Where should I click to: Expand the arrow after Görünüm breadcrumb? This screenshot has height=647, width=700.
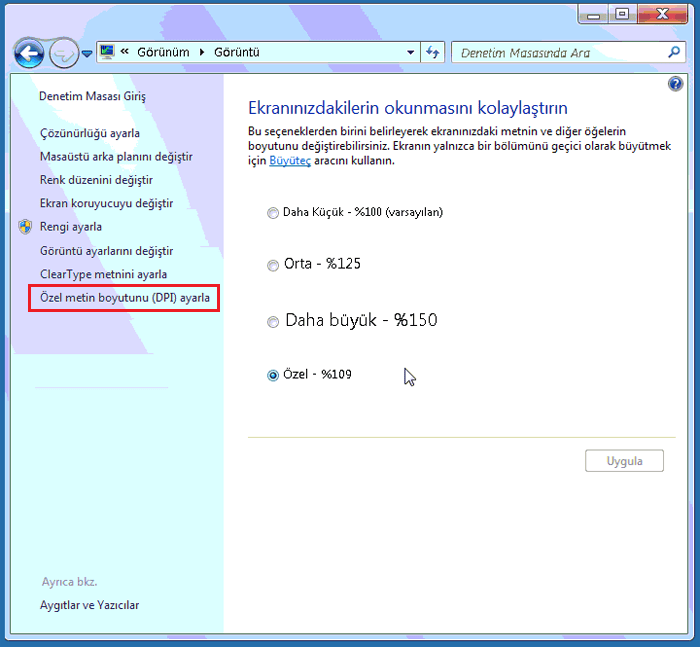202,52
